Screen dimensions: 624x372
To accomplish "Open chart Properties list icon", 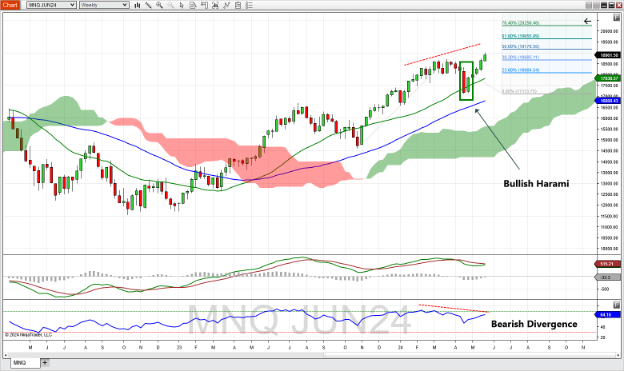I will click(x=249, y=5).
